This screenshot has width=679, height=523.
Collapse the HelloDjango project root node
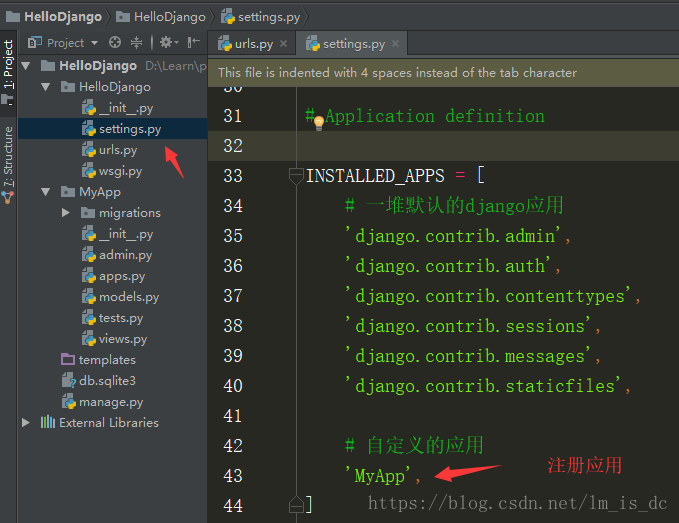[x=26, y=66]
